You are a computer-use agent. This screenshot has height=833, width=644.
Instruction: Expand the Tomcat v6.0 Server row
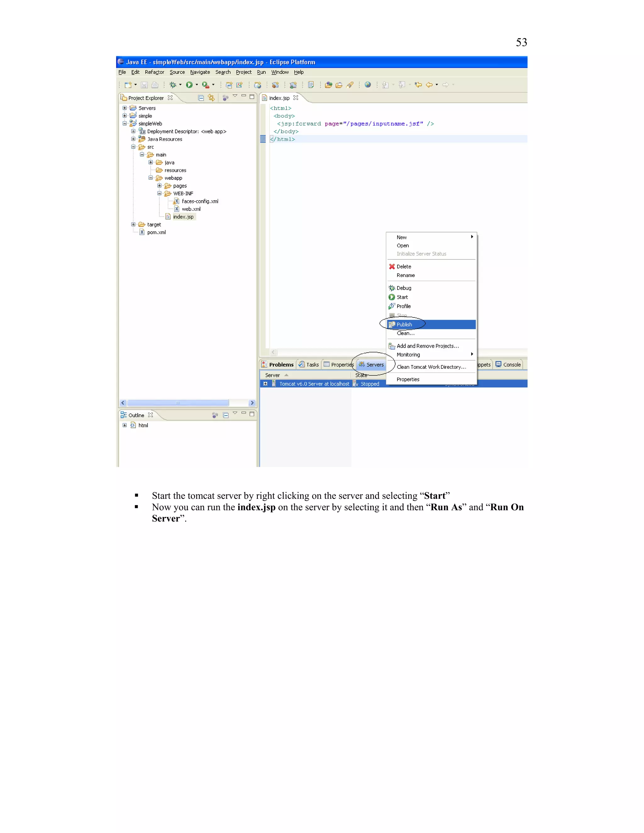265,384
